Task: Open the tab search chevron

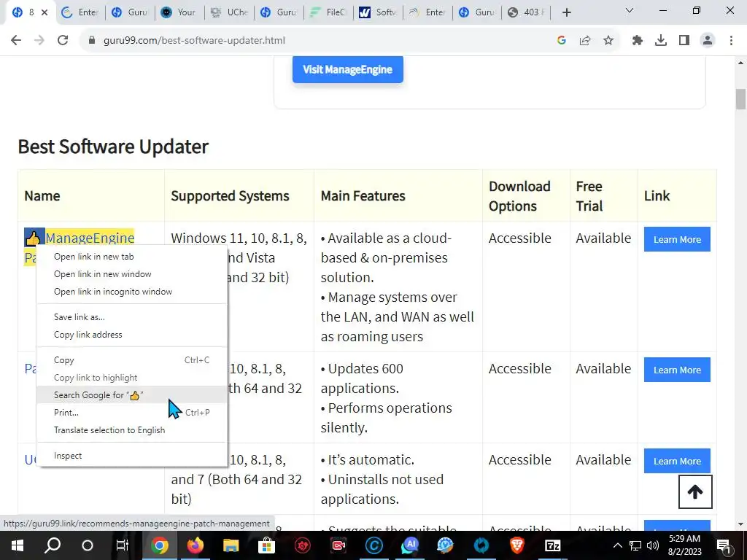Action: (x=630, y=10)
